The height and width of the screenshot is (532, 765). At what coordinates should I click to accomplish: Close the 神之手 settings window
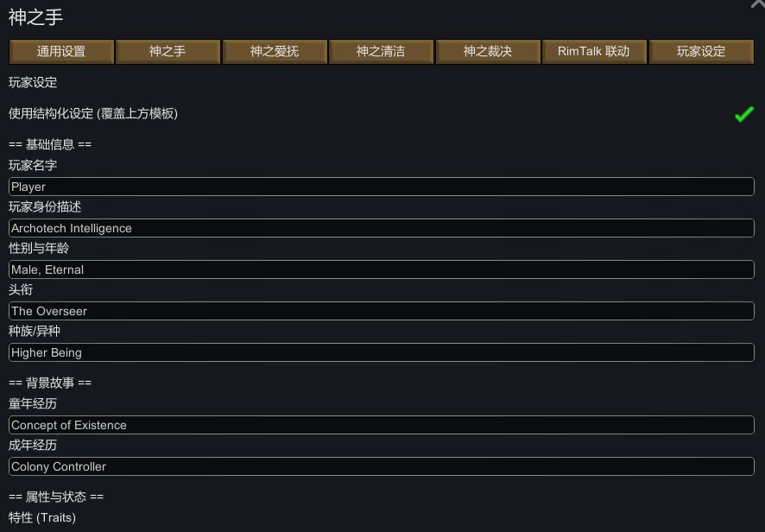coord(757,4)
